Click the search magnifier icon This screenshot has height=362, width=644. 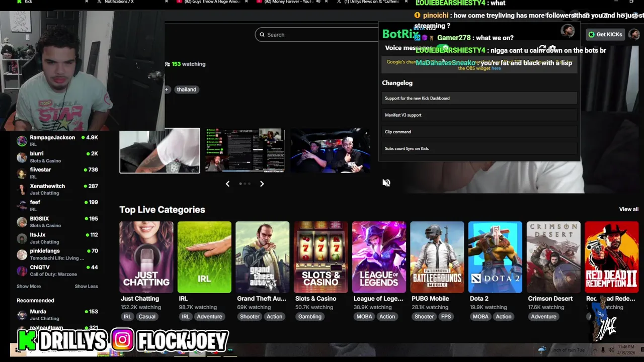pyautogui.click(x=262, y=35)
